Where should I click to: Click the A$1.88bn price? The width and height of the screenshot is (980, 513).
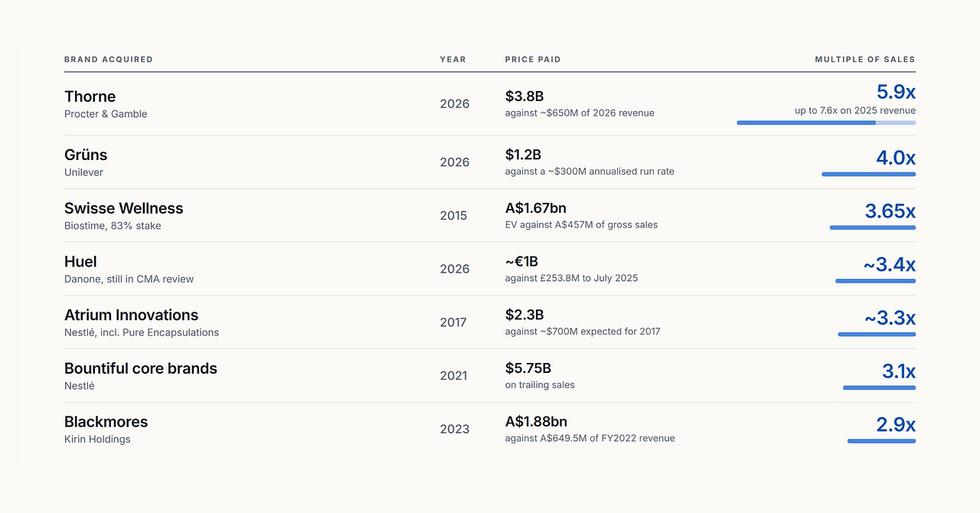coord(536,421)
